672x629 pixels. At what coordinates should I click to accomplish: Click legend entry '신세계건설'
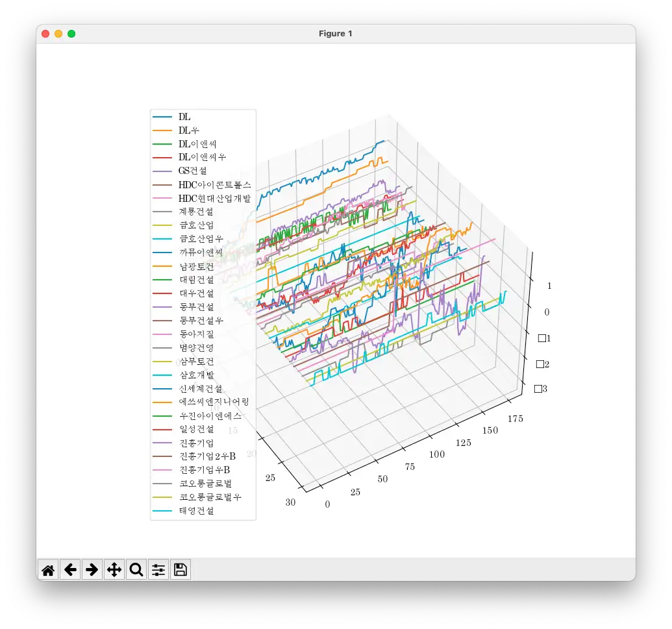tap(201, 389)
